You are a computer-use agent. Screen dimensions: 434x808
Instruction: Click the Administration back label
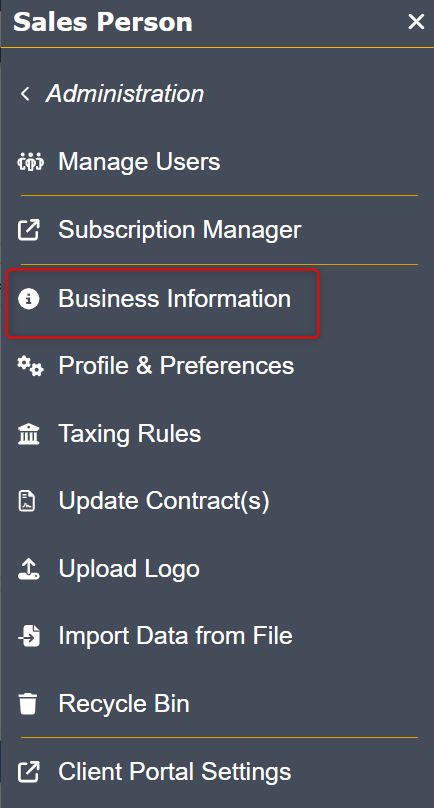click(x=125, y=94)
